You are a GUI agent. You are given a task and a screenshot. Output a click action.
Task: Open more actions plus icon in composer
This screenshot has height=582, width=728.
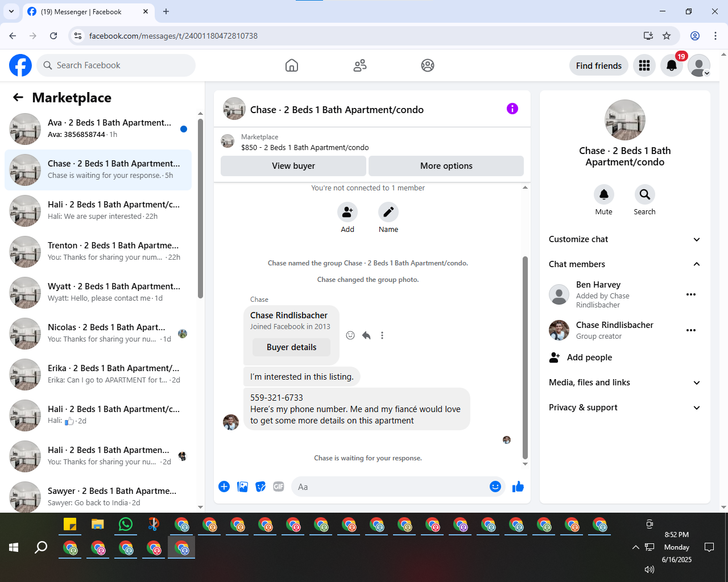[x=224, y=487]
